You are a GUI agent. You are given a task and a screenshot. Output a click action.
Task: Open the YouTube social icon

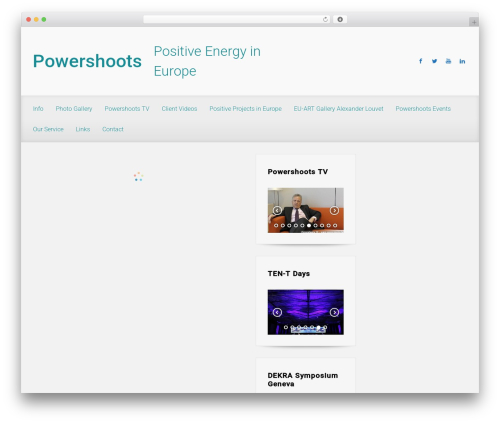[448, 61]
